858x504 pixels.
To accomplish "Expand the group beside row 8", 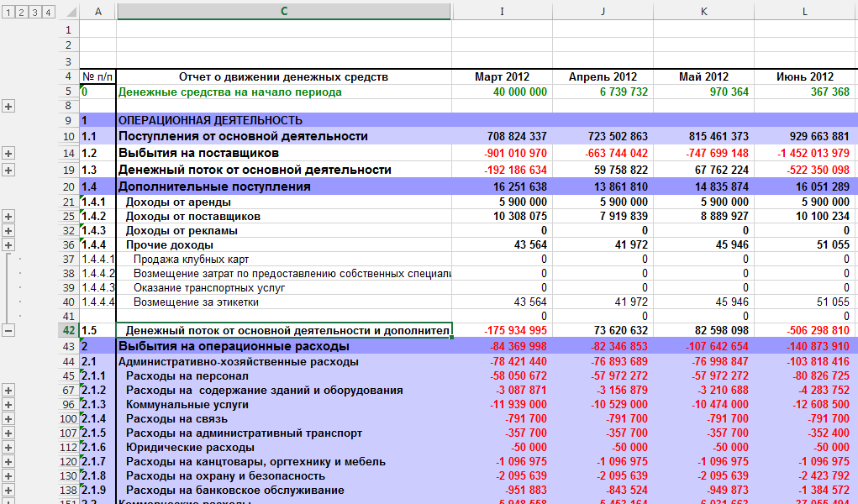I will [8, 107].
